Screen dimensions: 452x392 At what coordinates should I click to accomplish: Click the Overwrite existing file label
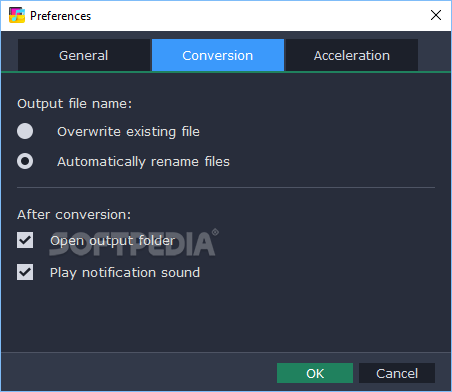click(x=128, y=132)
